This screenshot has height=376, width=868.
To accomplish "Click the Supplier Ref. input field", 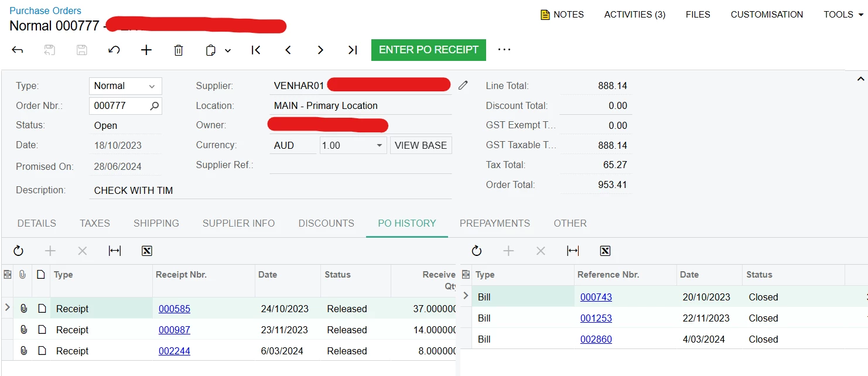I will tap(360, 165).
